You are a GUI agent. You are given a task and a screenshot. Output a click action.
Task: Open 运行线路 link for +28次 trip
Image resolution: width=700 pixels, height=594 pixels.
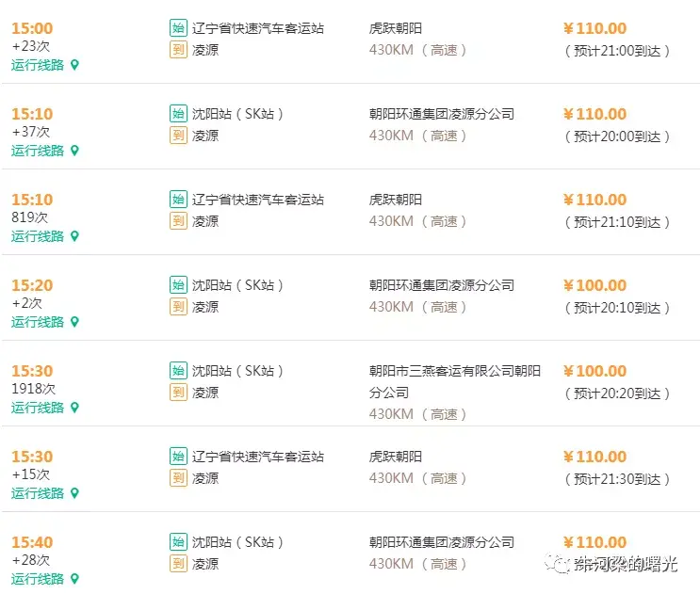click(x=38, y=579)
